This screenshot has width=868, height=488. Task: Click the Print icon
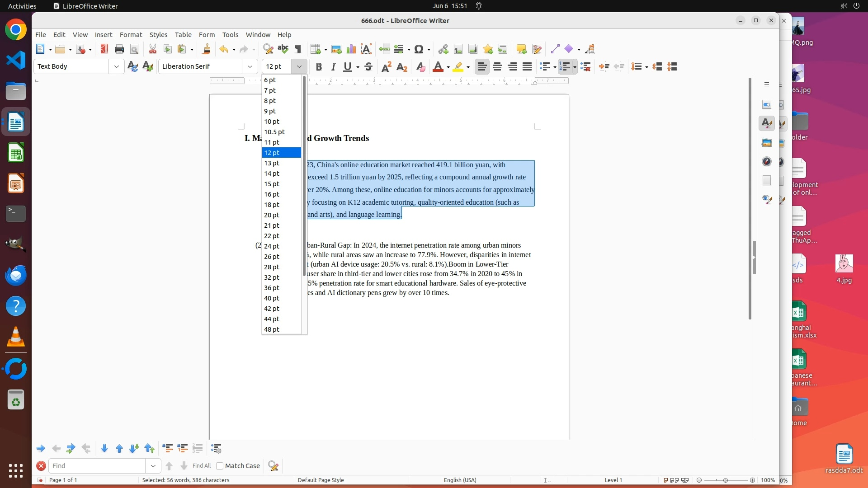119,49
